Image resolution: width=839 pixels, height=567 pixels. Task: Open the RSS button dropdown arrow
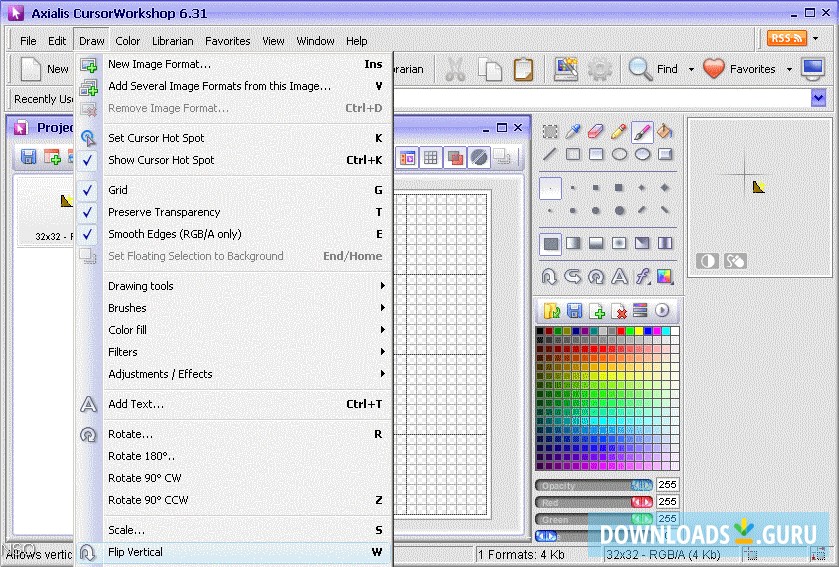point(815,39)
